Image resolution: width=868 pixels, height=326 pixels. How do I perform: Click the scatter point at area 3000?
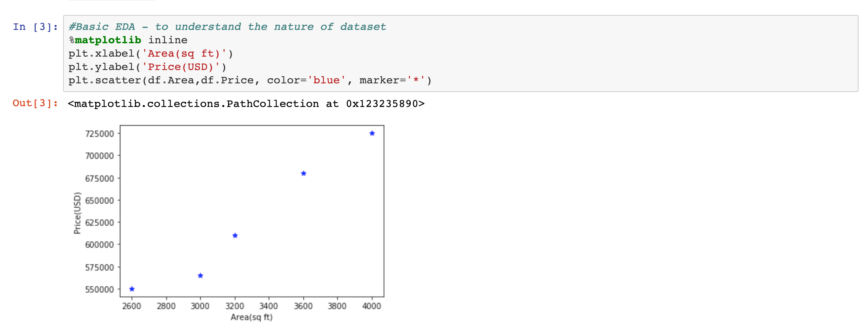coord(200,276)
